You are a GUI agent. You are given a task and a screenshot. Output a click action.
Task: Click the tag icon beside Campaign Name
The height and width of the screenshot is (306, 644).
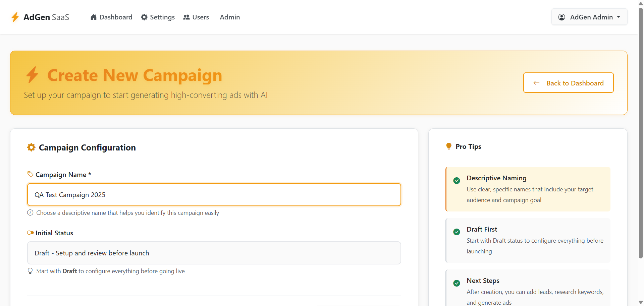click(30, 174)
